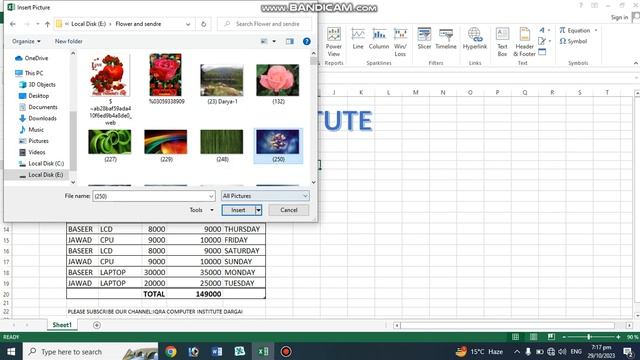Insert a Line sparkline

tap(358, 39)
